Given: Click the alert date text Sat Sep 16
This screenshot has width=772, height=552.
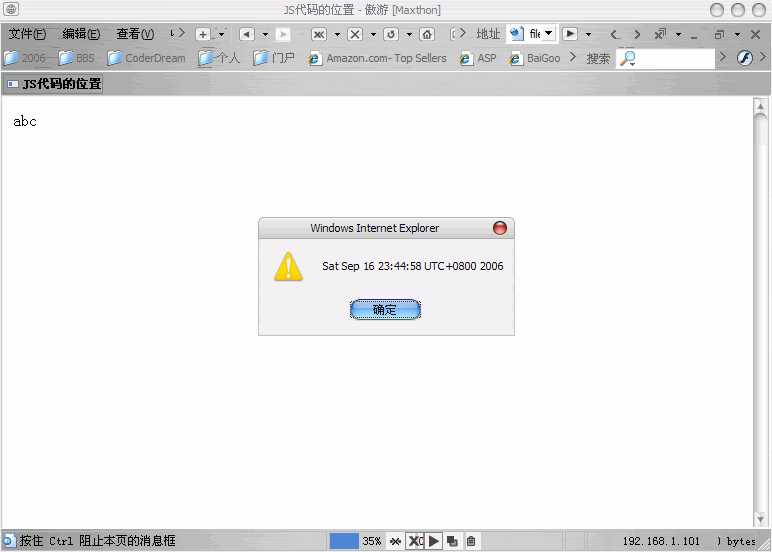Looking at the screenshot, I should point(413,266).
